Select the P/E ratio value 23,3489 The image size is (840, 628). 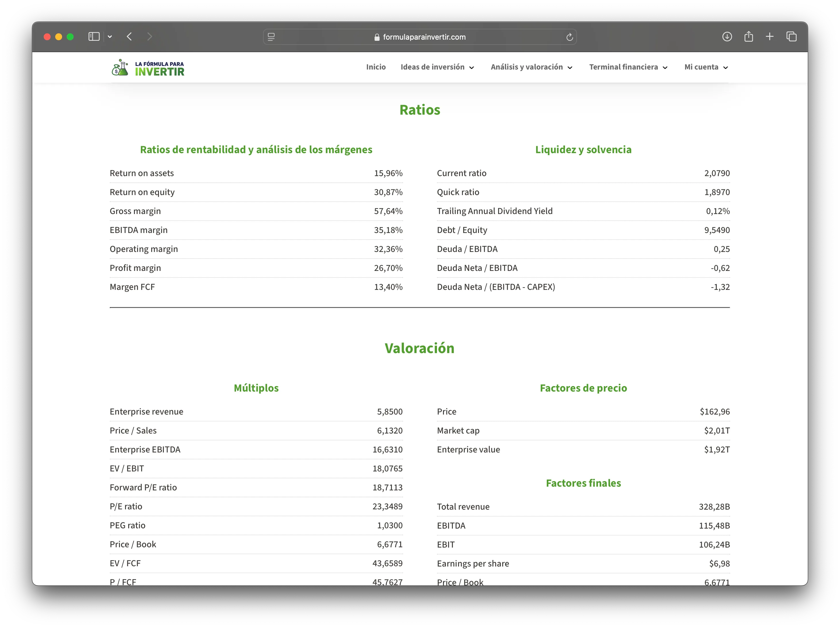pos(387,506)
